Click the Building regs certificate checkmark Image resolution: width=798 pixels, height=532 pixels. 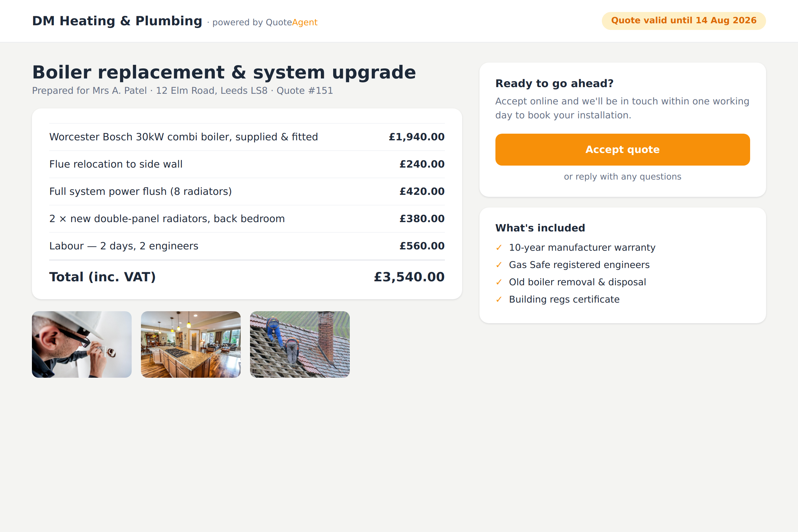[x=499, y=299]
